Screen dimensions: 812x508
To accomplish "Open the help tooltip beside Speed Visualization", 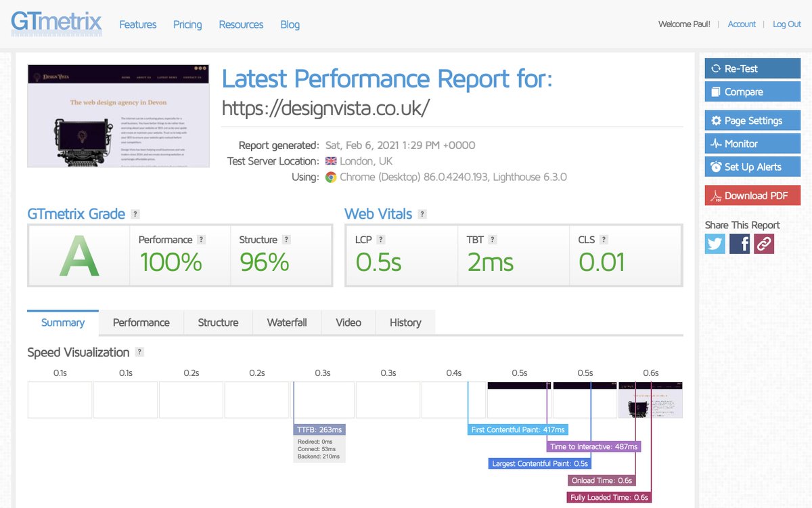I will point(140,352).
